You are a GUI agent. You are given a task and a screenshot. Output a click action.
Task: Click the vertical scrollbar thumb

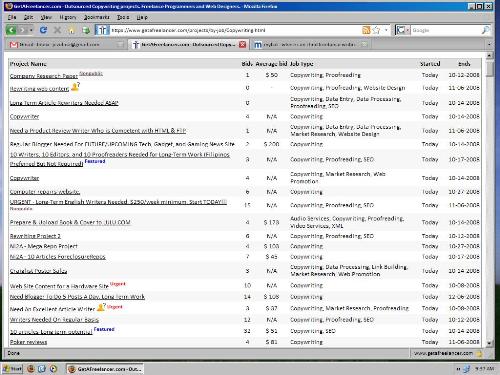(489, 68)
